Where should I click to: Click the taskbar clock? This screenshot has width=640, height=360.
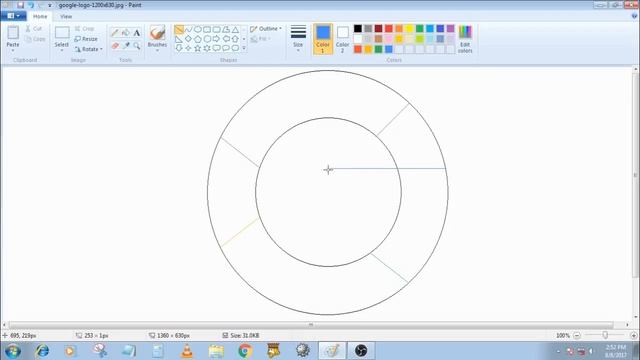tap(616, 351)
